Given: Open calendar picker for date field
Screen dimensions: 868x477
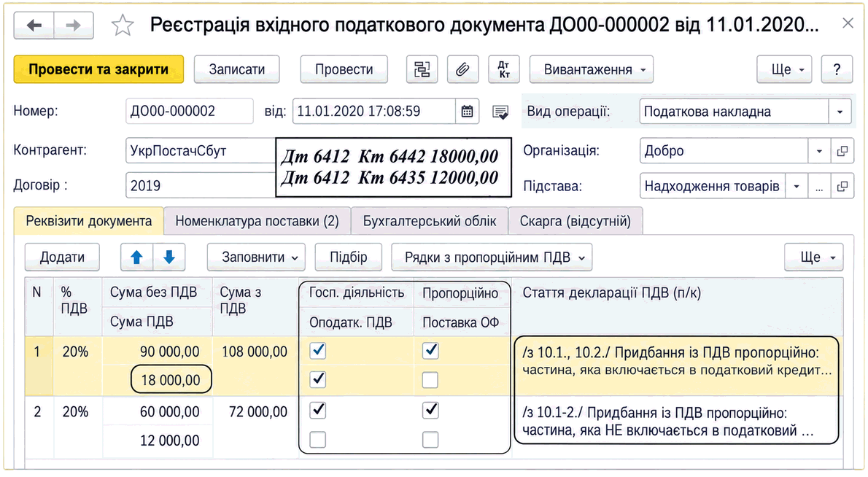Looking at the screenshot, I should click(x=468, y=111).
